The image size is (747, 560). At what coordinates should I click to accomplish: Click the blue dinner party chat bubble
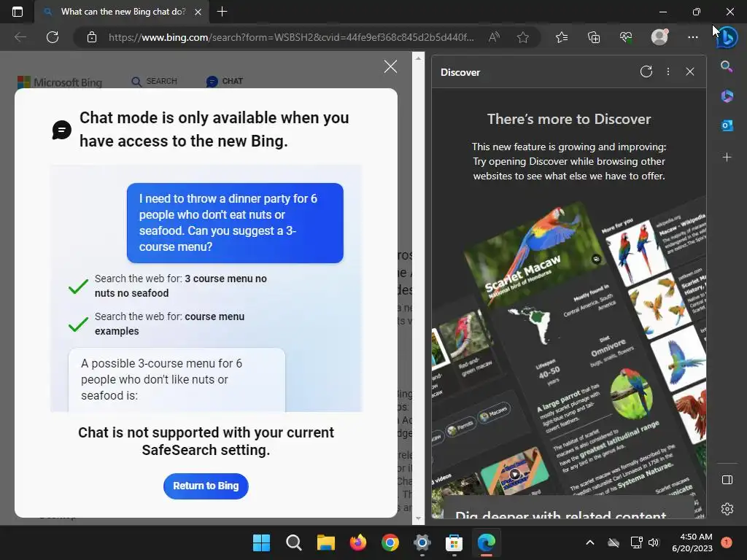[x=235, y=223]
